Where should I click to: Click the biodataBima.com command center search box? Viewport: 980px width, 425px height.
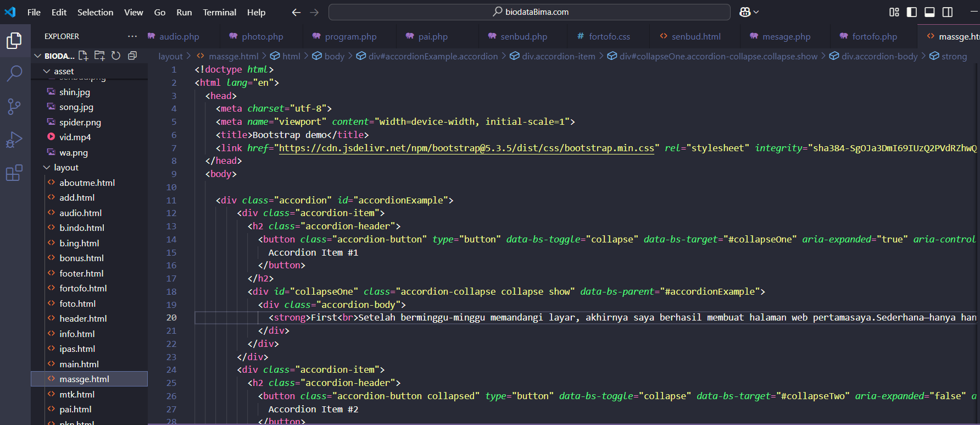(530, 12)
